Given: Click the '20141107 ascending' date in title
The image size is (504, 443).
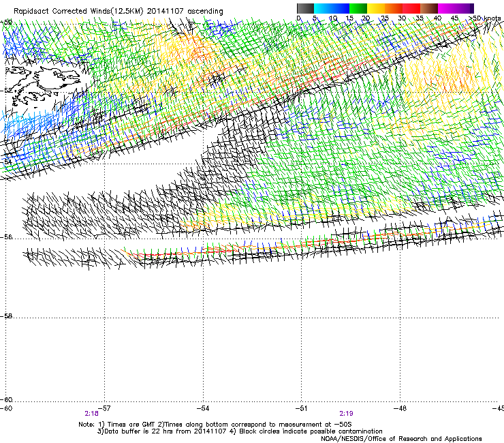Looking at the screenshot, I should [x=185, y=12].
